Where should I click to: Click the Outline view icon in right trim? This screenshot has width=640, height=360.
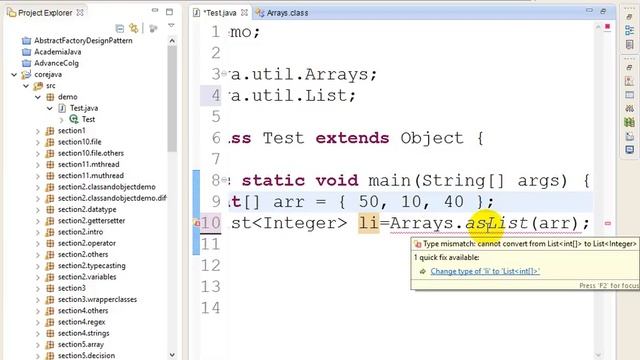pyautogui.click(x=629, y=30)
